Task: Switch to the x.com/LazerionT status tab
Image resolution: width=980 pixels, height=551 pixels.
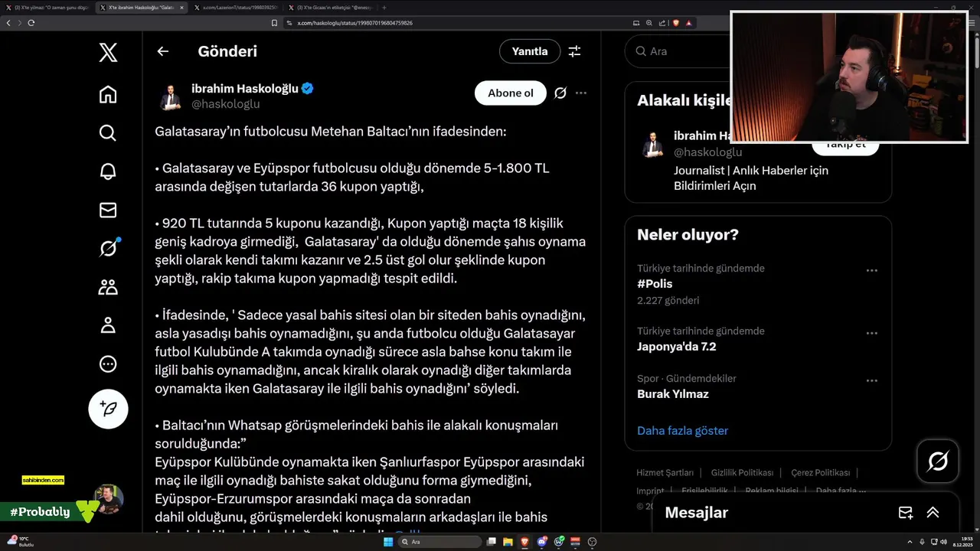Action: click(236, 8)
